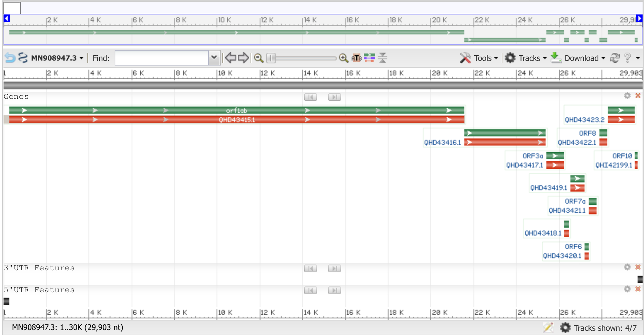Open the Tools menu
Viewport: 644px width, 335px height.
pos(485,58)
